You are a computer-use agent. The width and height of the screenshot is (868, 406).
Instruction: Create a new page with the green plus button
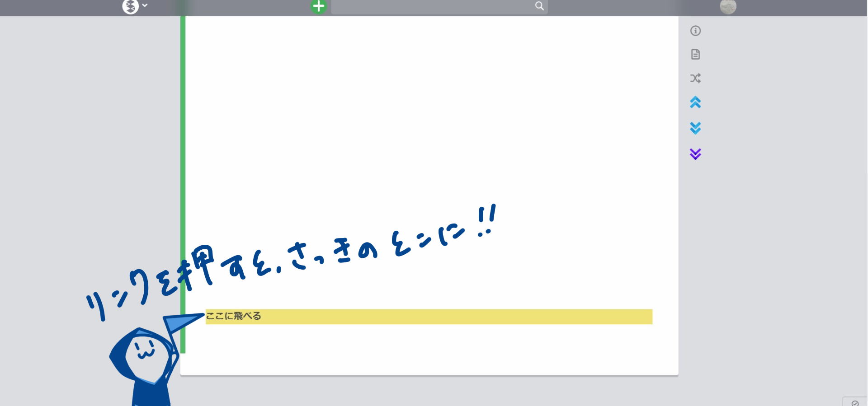(x=319, y=6)
